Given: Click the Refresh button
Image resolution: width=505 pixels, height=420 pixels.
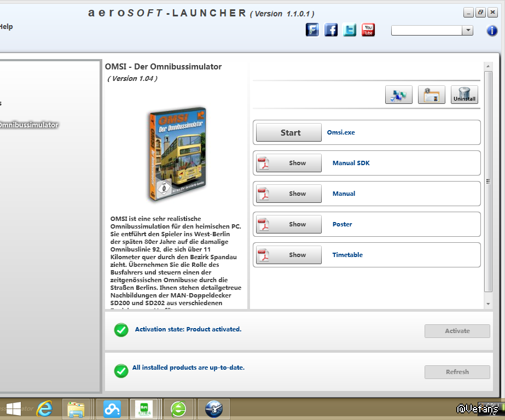Looking at the screenshot, I should coord(457,372).
